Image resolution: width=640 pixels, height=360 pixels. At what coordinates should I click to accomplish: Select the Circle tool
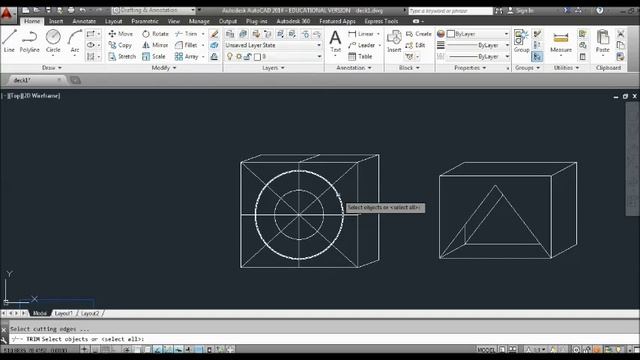(53, 41)
